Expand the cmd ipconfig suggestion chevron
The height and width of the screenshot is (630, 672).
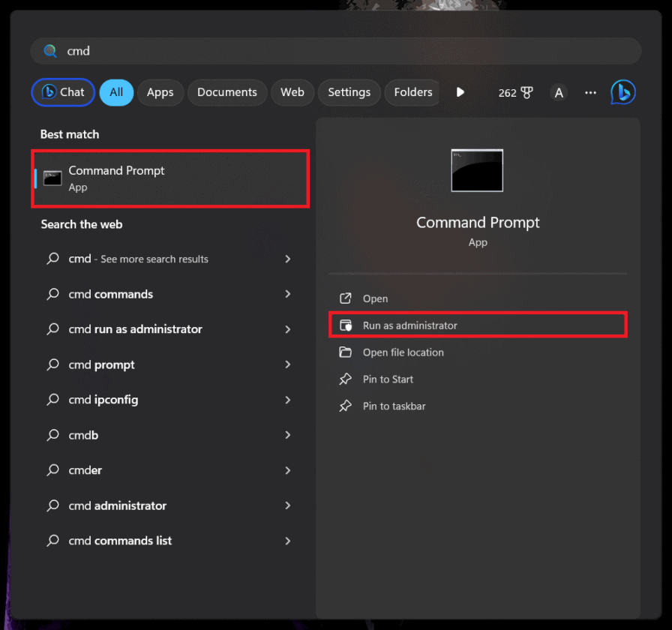(x=288, y=400)
